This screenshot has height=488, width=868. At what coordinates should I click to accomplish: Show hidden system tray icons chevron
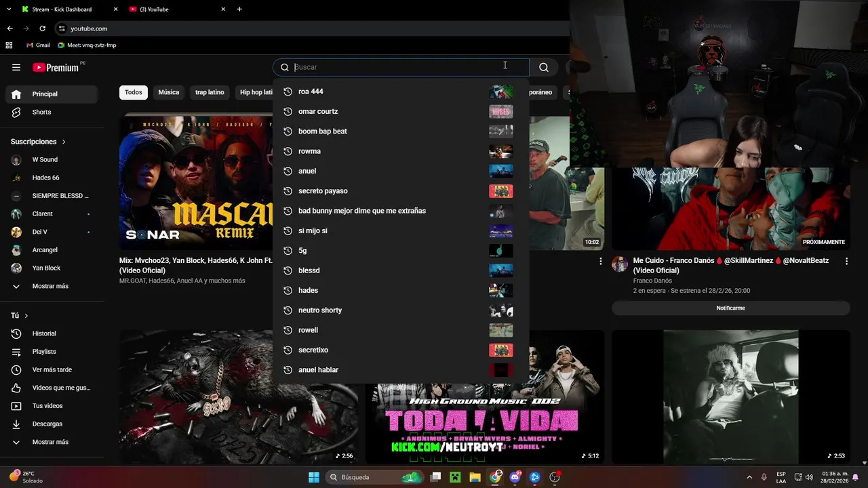749,477
